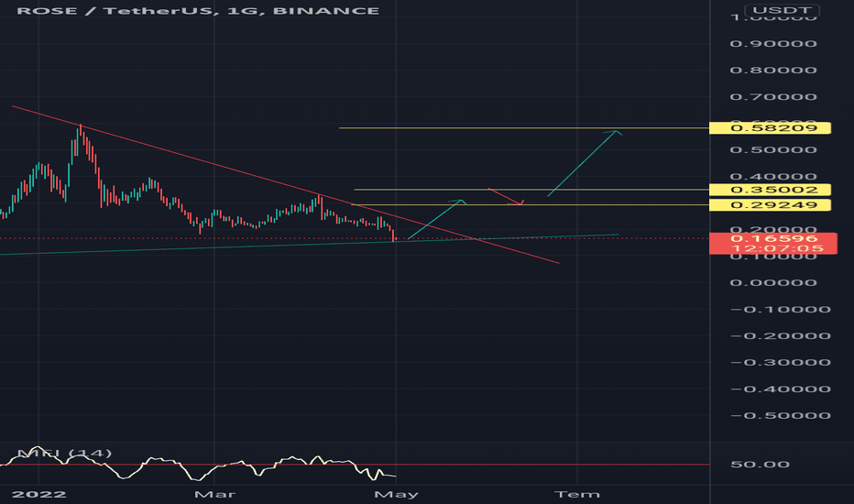Viewport: 854px width, 504px height.
Task: Click the May time axis label
Action: (x=396, y=495)
